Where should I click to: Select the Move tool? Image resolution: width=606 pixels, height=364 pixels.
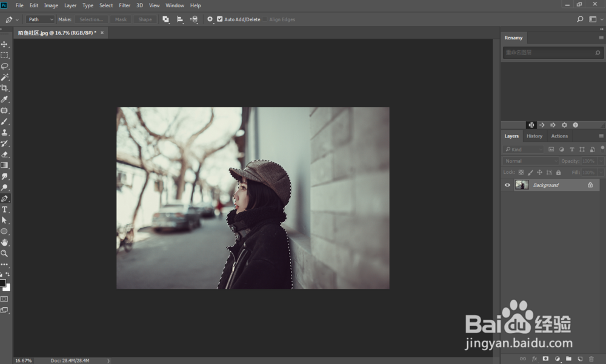pyautogui.click(x=4, y=44)
